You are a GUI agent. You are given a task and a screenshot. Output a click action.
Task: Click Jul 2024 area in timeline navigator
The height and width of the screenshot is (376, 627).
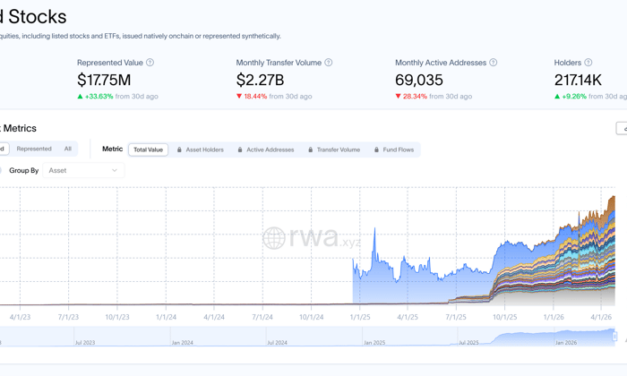277,342
